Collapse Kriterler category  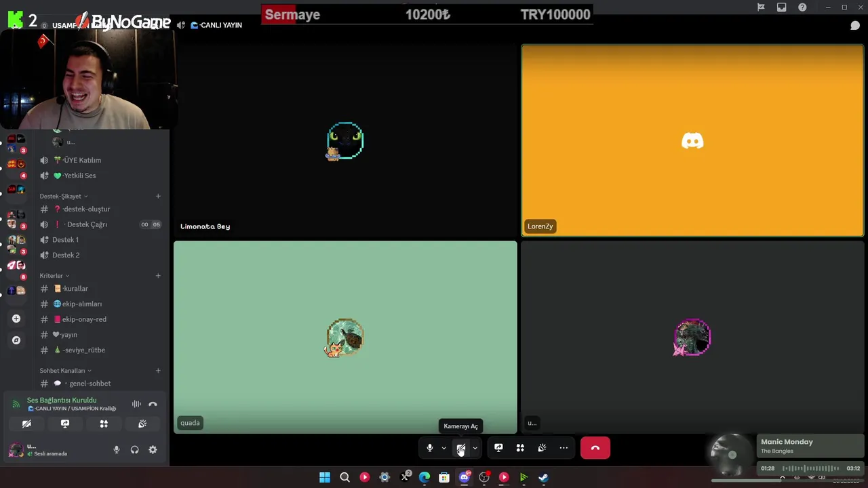[54, 276]
